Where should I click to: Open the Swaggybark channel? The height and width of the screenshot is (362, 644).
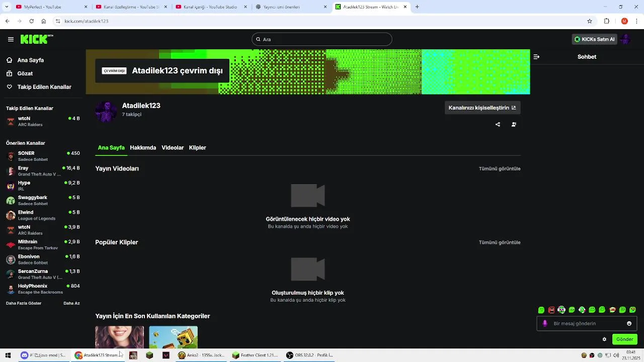click(43, 200)
